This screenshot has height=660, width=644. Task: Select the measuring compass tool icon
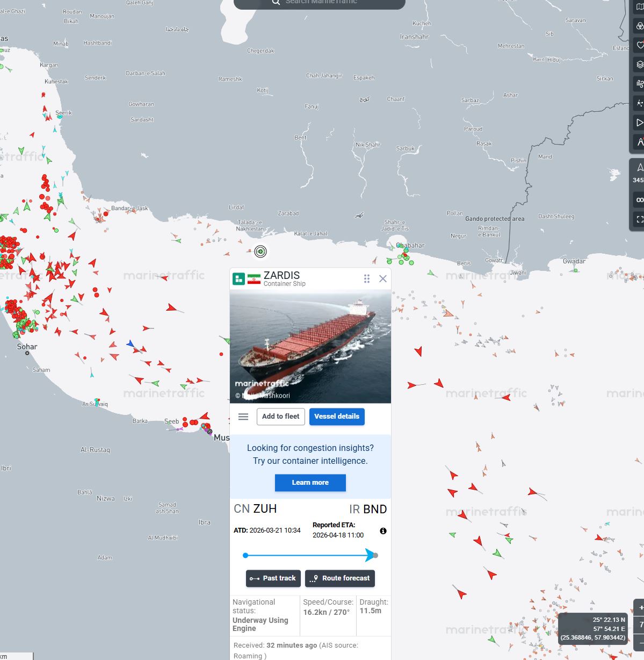[640, 142]
